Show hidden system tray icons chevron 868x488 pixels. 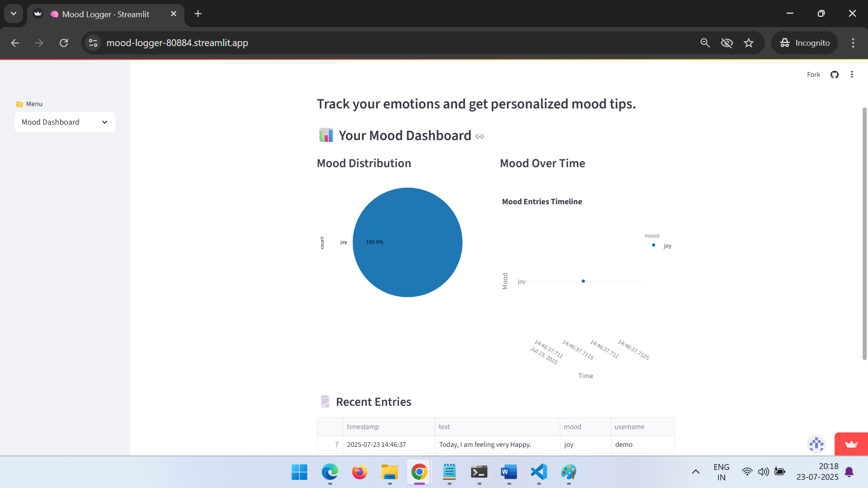(x=696, y=472)
